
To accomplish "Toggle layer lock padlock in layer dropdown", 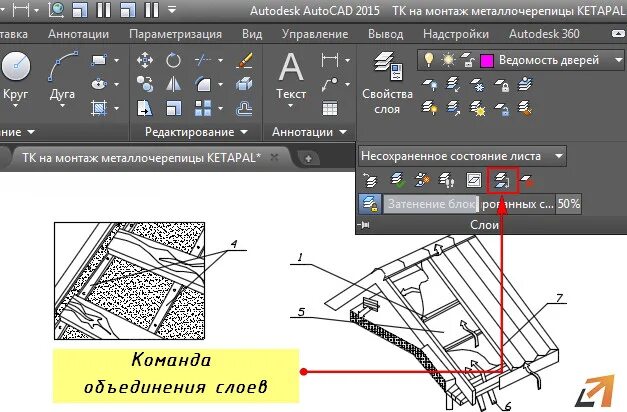I will tap(467, 60).
